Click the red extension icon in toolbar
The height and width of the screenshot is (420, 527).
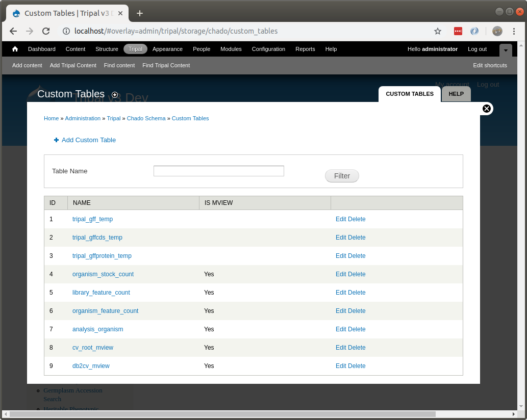point(458,31)
